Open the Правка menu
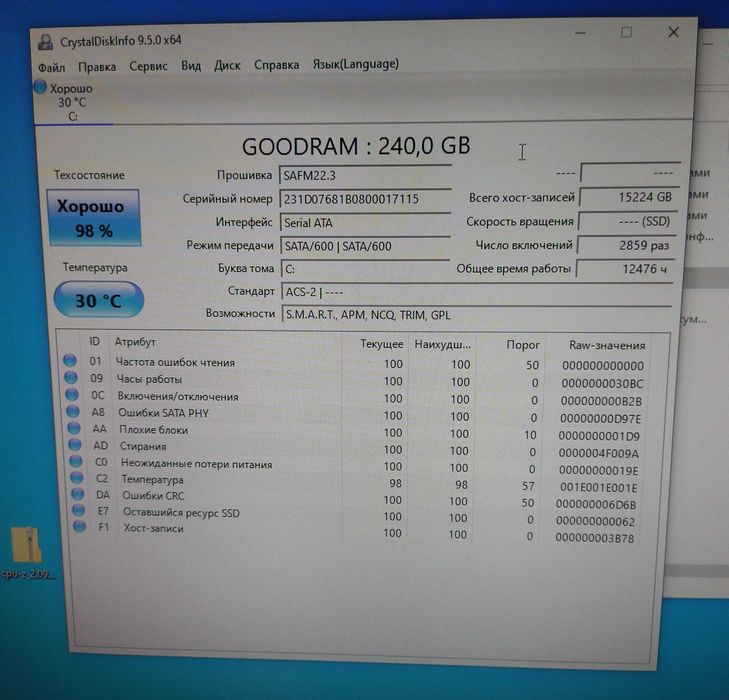Image resolution: width=729 pixels, height=700 pixels. pyautogui.click(x=97, y=67)
